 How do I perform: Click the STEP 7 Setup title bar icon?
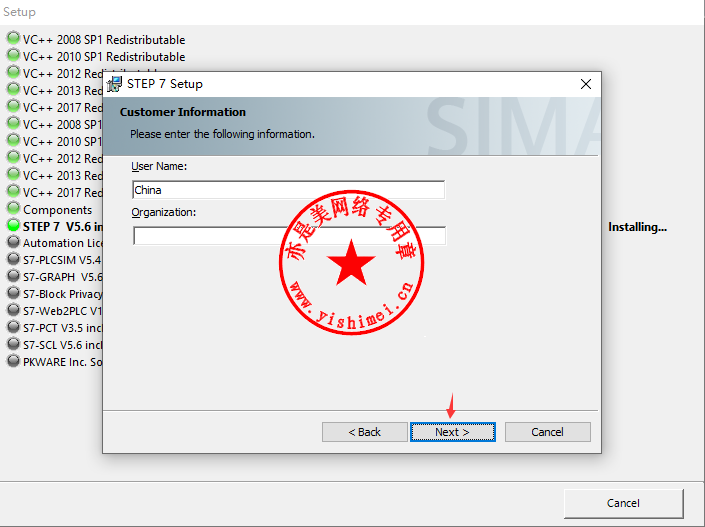pos(114,84)
